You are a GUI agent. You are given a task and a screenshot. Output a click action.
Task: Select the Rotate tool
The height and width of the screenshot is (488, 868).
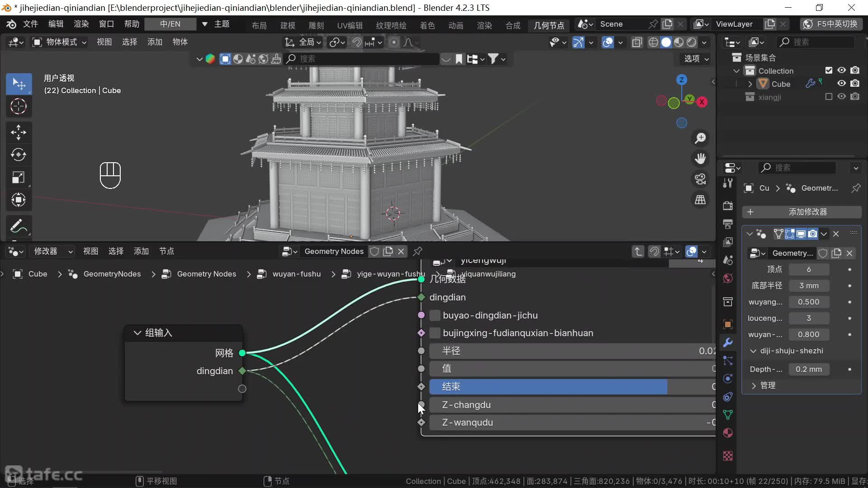pyautogui.click(x=18, y=155)
